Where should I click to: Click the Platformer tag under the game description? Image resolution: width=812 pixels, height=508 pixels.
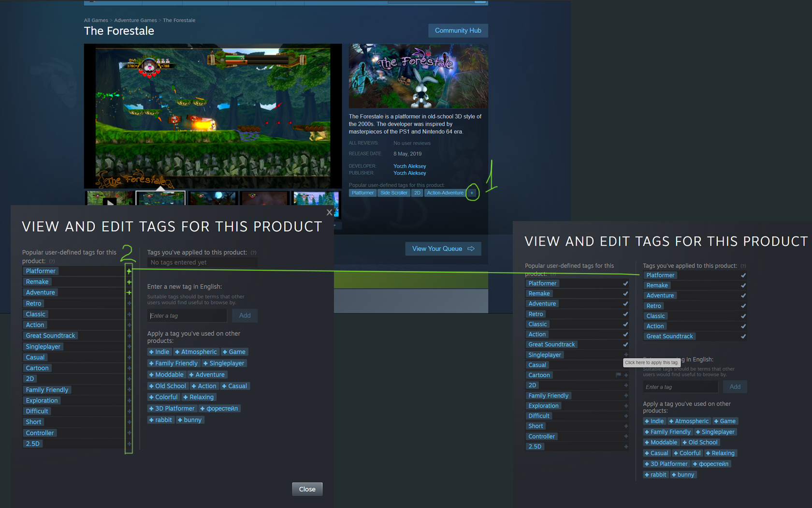pos(362,193)
